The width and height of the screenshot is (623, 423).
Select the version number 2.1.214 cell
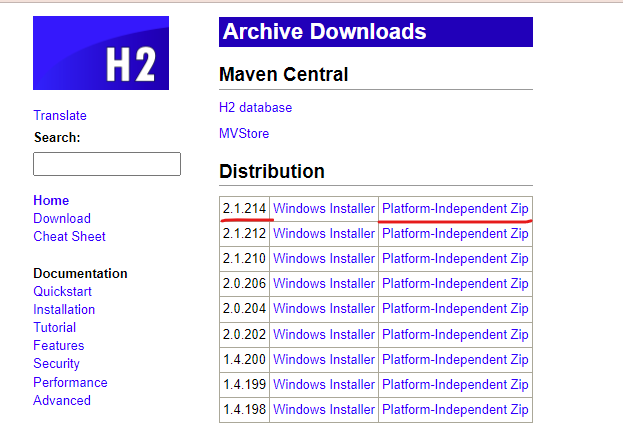[244, 208]
